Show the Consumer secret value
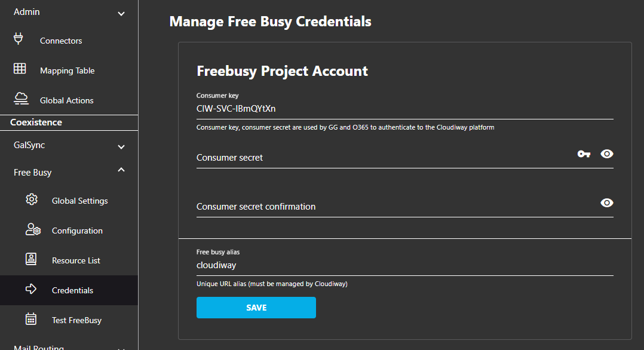644x350 pixels. click(607, 153)
